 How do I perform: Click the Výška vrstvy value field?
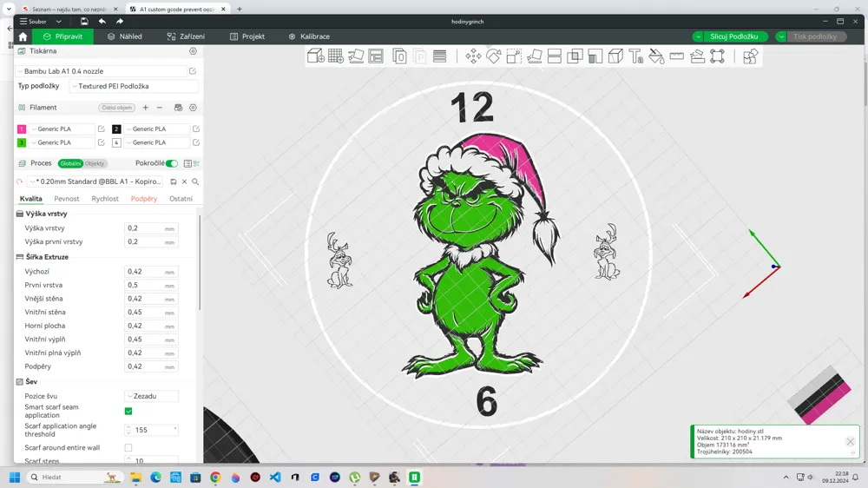[x=151, y=228]
